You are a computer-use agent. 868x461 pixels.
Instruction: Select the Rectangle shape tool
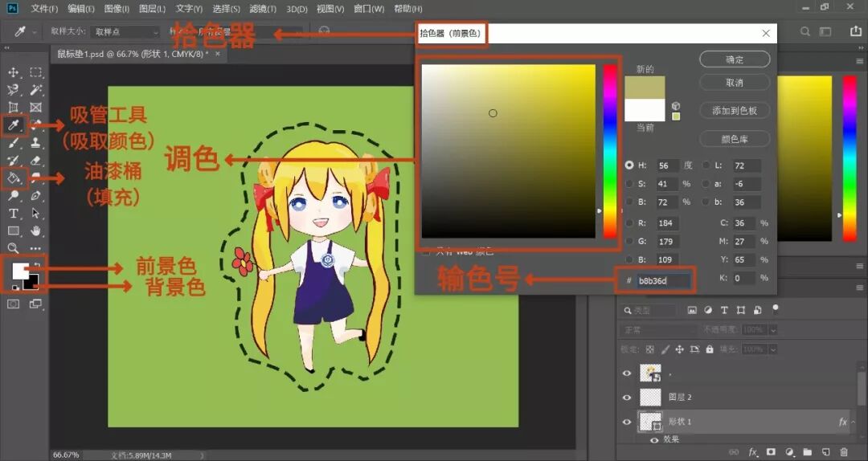click(14, 230)
